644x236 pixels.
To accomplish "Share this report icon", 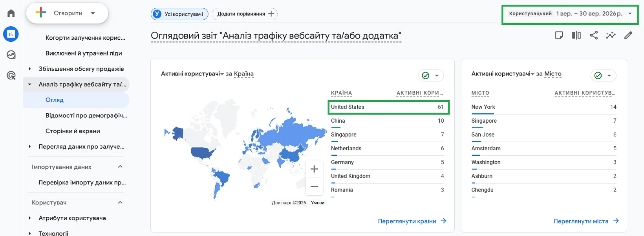I will pyautogui.click(x=594, y=35).
